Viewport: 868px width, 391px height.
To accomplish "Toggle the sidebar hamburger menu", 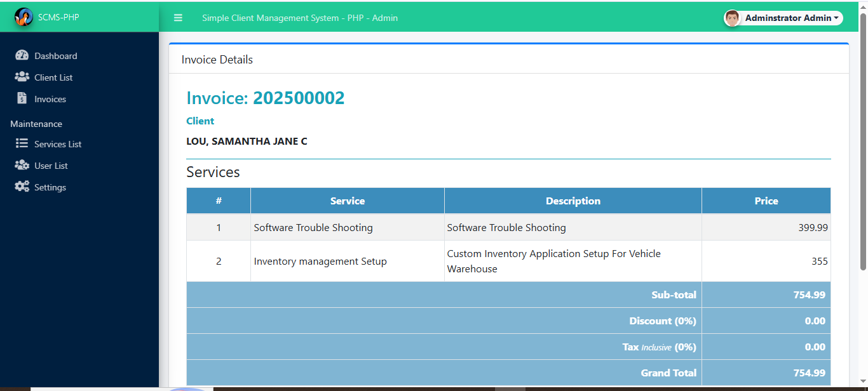I will (178, 18).
